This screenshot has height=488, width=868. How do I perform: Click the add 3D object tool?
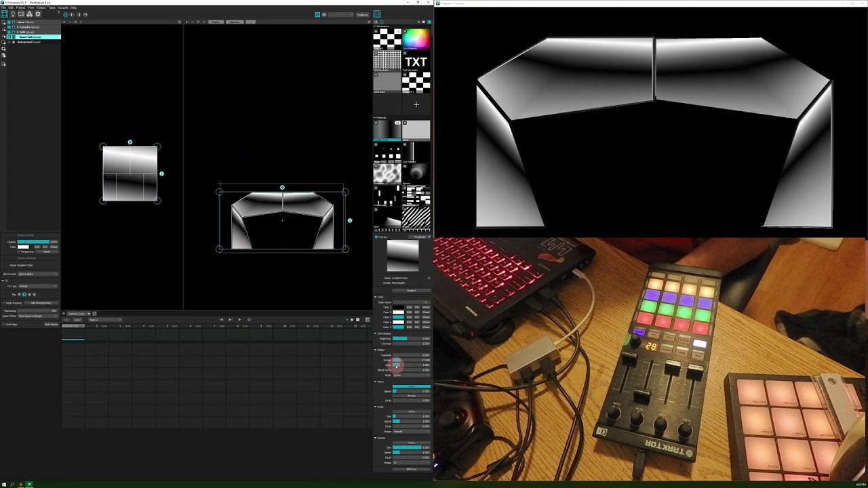click(3, 56)
